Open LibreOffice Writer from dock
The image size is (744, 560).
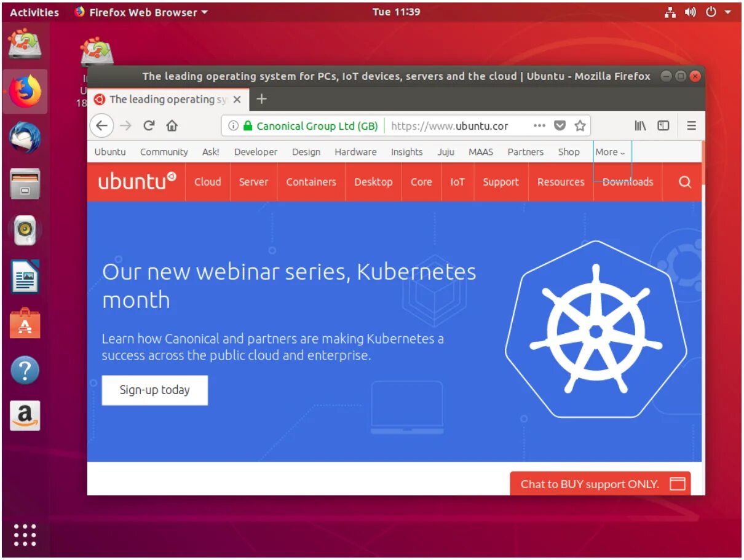(x=25, y=277)
